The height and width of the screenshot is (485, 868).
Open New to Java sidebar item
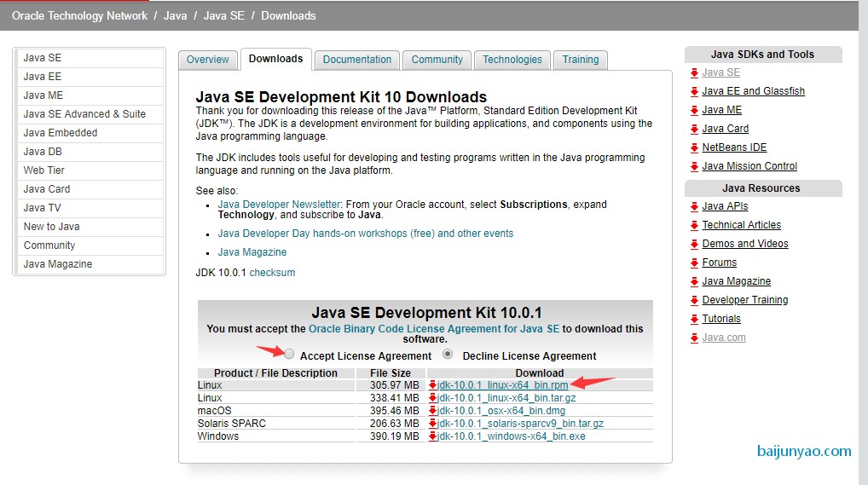point(90,227)
